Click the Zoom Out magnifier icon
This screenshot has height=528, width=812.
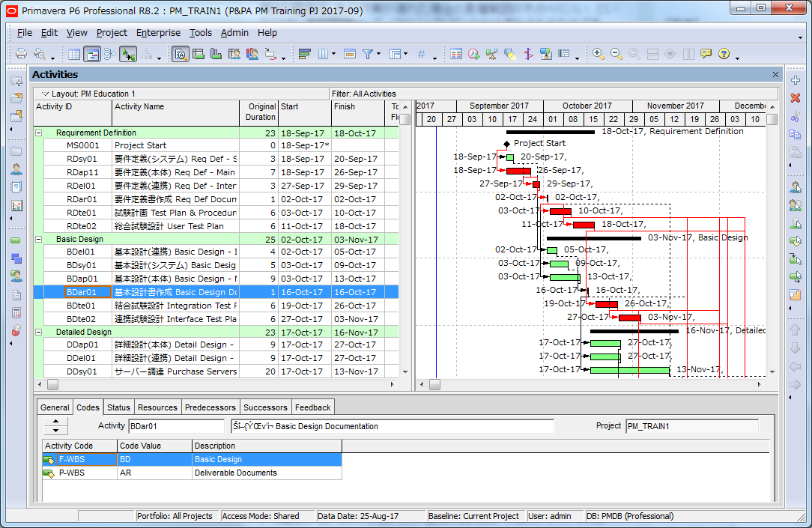[x=616, y=54]
